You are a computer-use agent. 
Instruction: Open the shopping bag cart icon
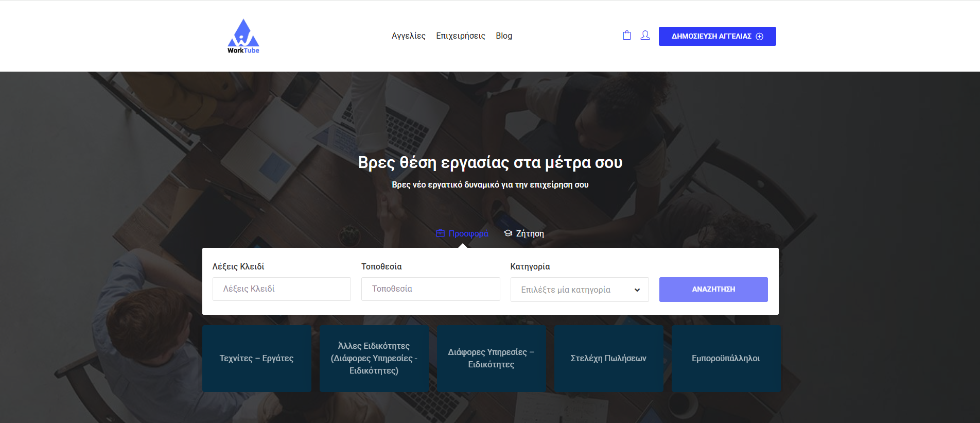click(x=626, y=36)
